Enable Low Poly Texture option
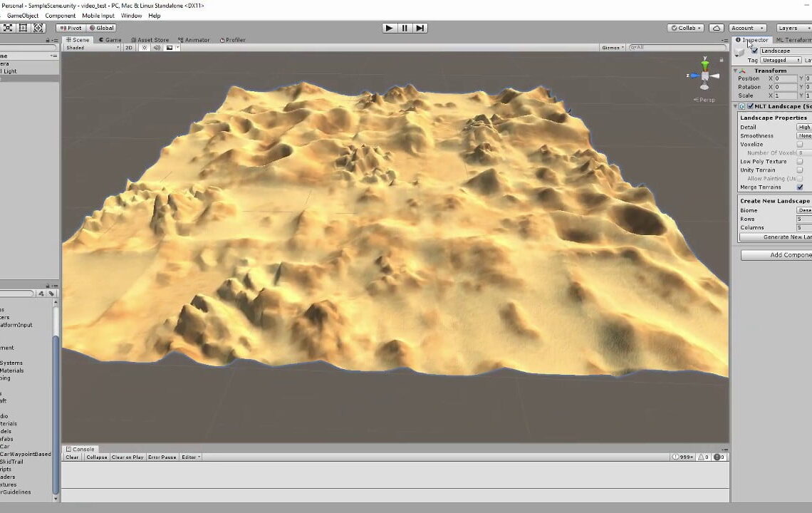The width and height of the screenshot is (812, 513). pos(801,161)
